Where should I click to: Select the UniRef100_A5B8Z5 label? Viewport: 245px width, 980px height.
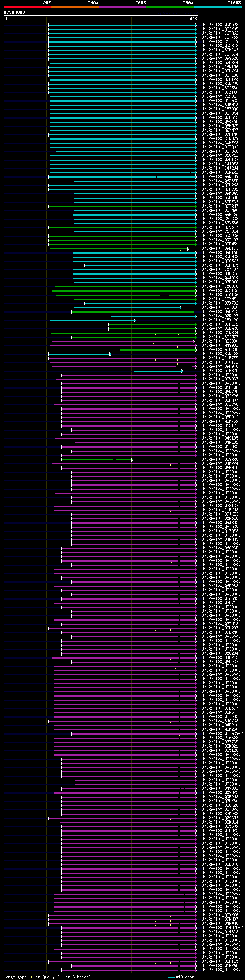[220, 371]
